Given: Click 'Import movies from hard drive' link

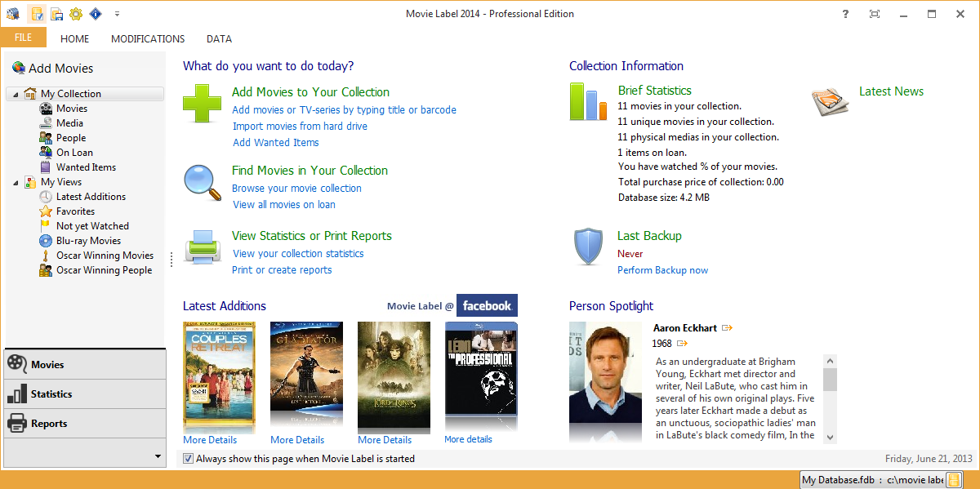Looking at the screenshot, I should click(300, 127).
